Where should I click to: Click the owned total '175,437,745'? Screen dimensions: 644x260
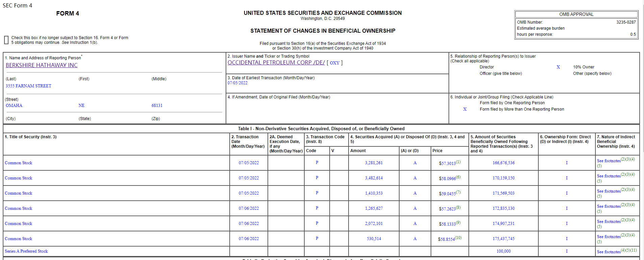pos(504,239)
